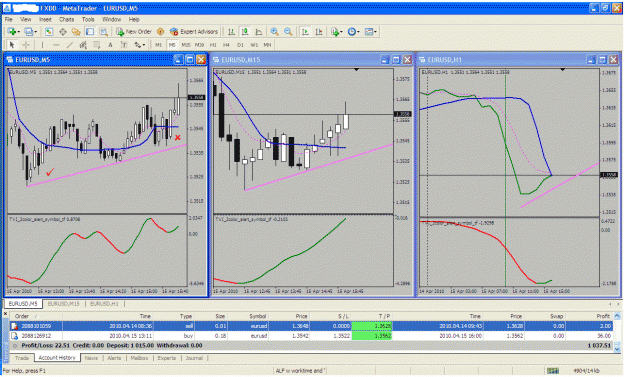Switch to EURUSD,M15 chart tab
Screen dimensions: 625x377
(x=64, y=304)
